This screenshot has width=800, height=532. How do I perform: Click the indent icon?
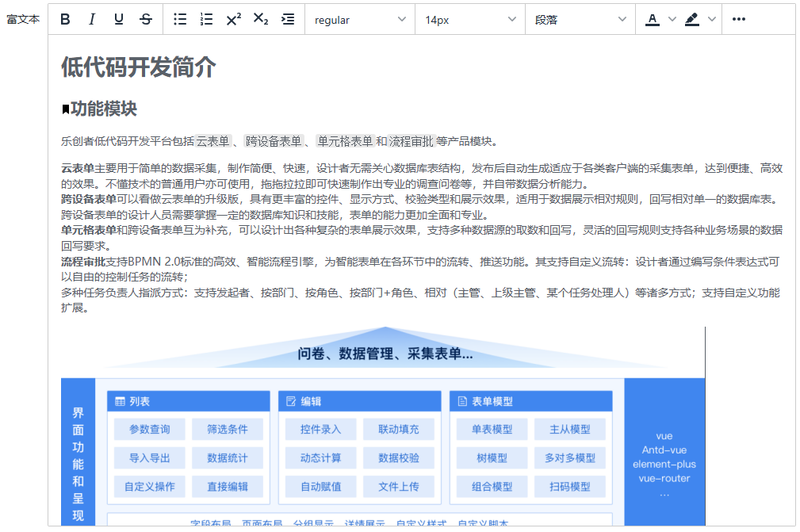pos(288,20)
